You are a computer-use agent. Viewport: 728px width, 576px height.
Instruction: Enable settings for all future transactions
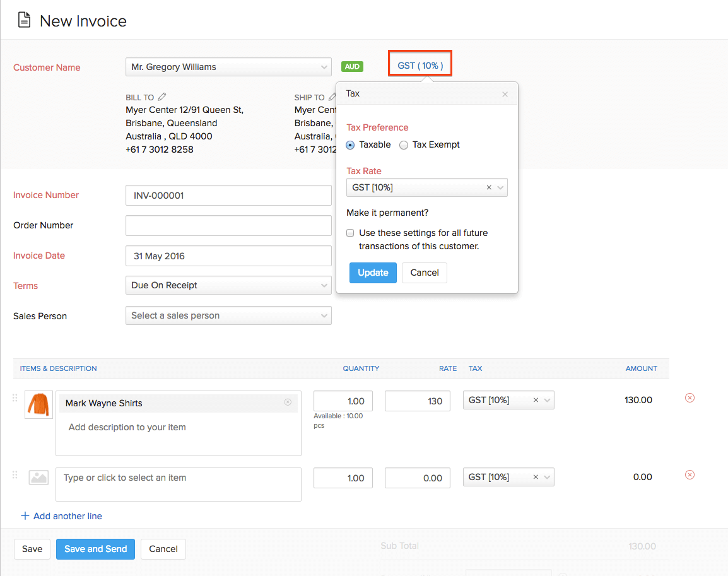[x=350, y=233]
